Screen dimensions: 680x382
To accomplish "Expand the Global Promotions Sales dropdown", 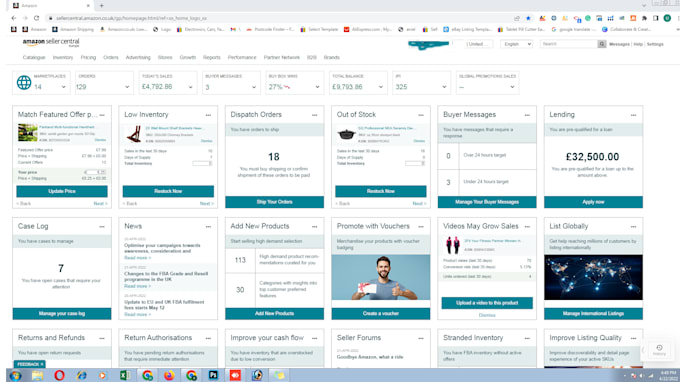I will coord(512,87).
